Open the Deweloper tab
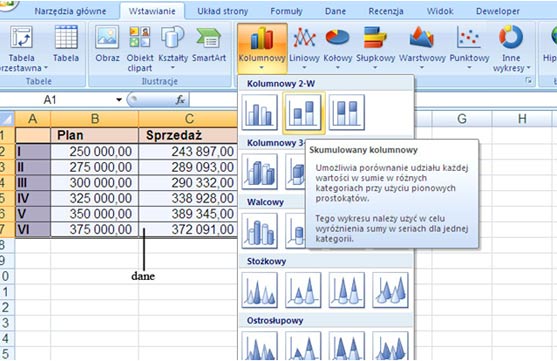557x361 pixels. coord(498,11)
